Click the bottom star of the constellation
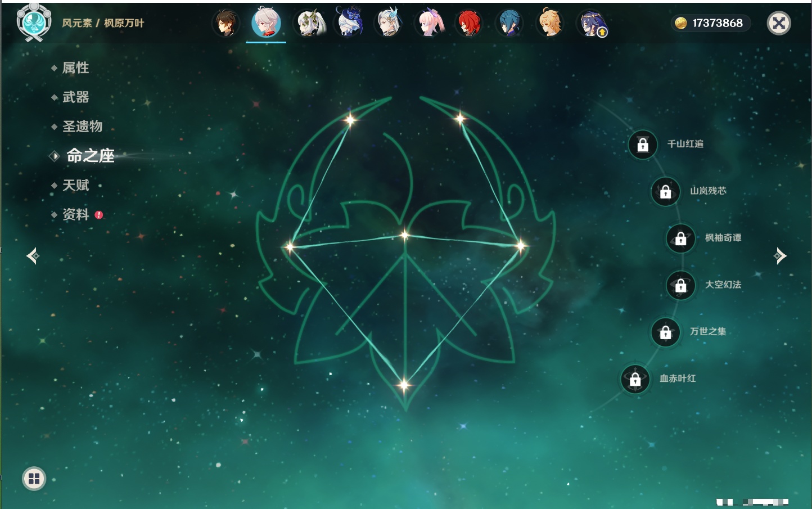The image size is (812, 509). (x=404, y=385)
